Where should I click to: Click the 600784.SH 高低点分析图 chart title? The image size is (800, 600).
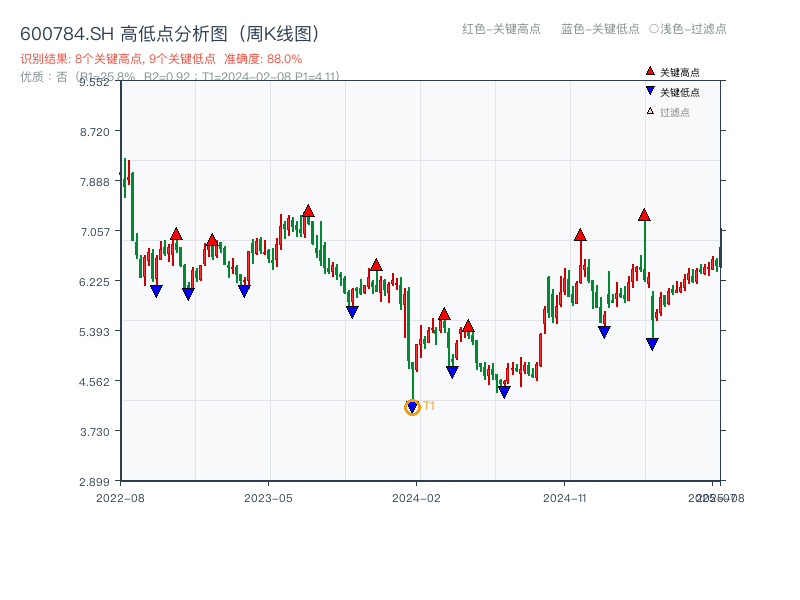(170, 34)
